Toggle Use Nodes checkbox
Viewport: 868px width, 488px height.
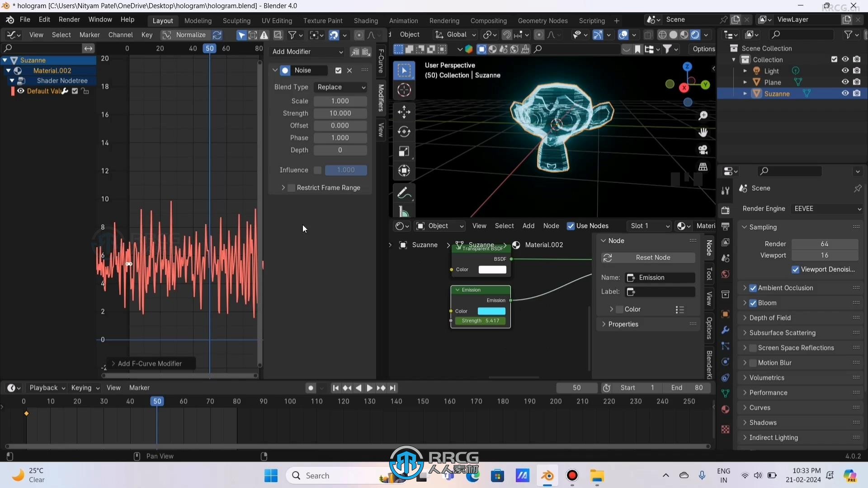pyautogui.click(x=571, y=226)
